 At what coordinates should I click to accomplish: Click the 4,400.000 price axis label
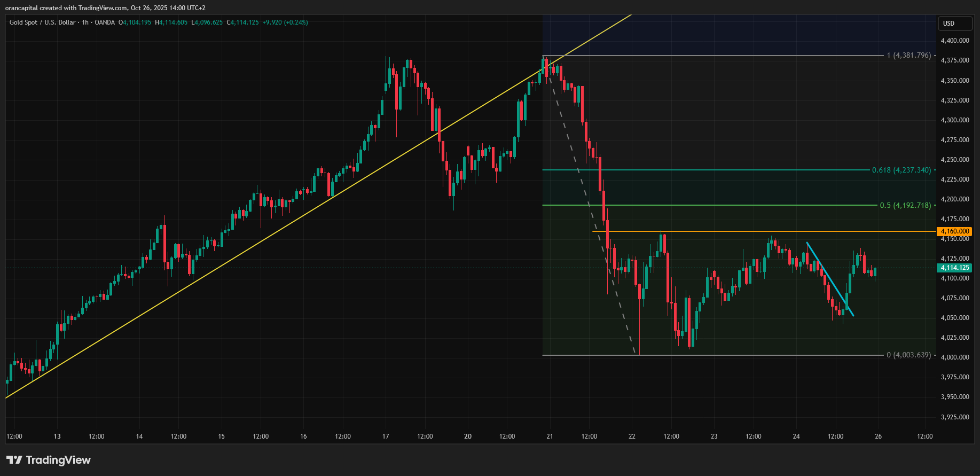tap(955, 41)
